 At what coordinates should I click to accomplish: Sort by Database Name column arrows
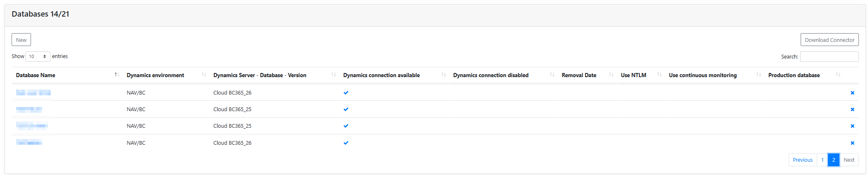pyautogui.click(x=117, y=75)
